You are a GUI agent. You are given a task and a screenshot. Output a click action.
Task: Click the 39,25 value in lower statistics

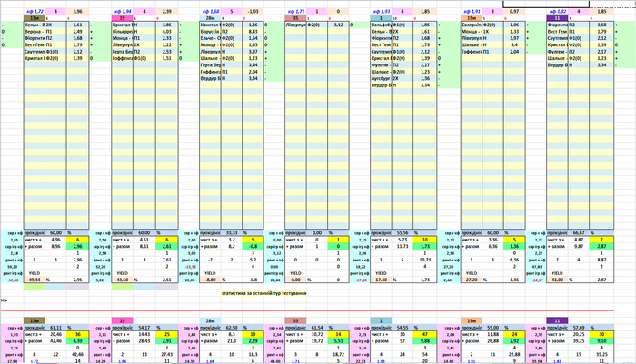point(579,341)
